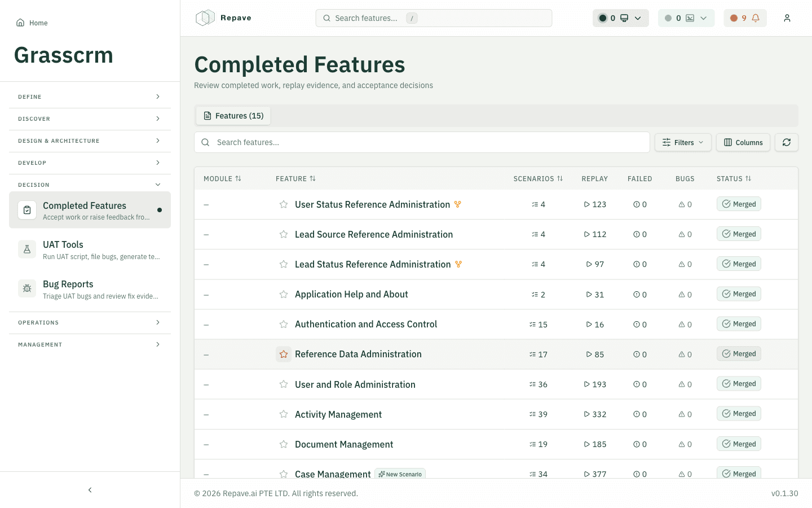This screenshot has height=508, width=812.
Task: Click bugs warning icon for Document Management
Action: (682, 444)
